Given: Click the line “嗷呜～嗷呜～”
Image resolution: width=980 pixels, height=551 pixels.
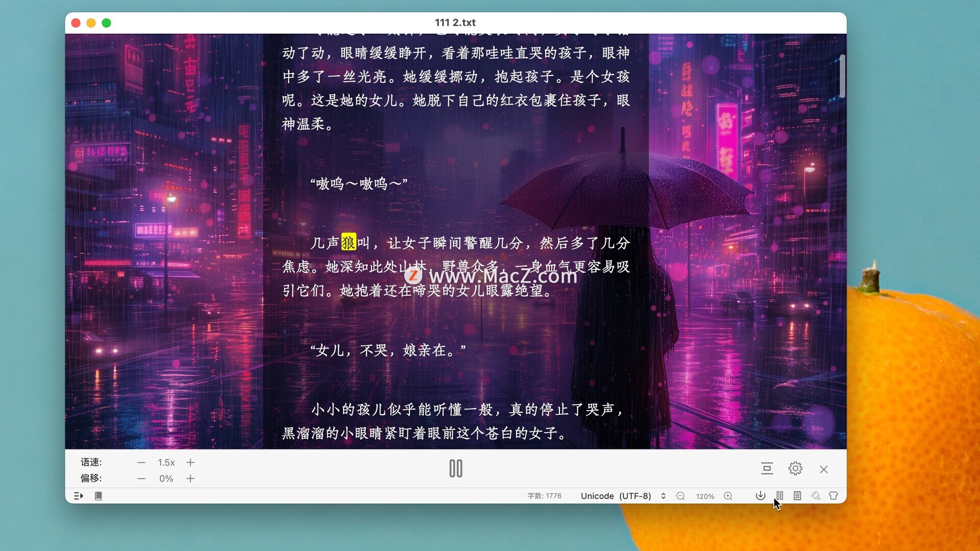Looking at the screenshot, I should point(359,183).
